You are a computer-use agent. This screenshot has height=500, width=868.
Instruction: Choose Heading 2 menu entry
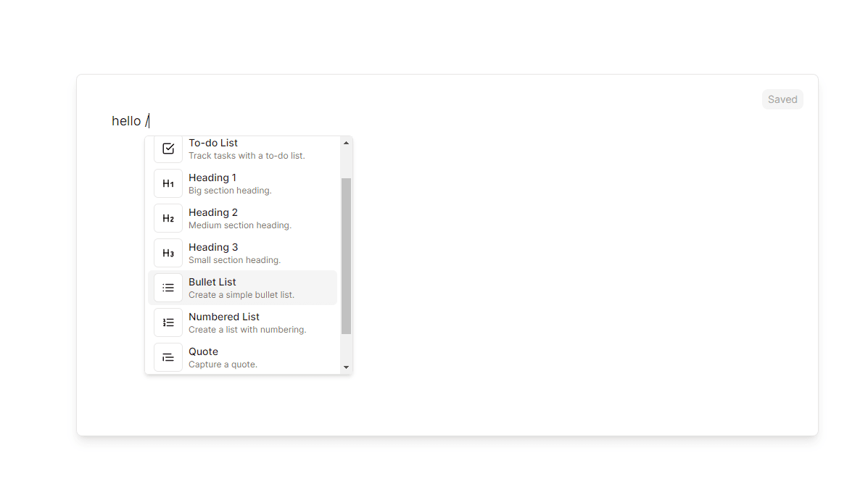click(x=242, y=218)
